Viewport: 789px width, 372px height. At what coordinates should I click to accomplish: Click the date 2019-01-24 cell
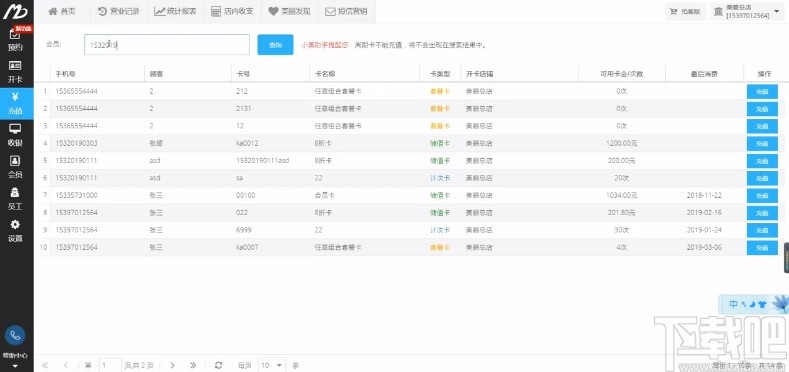tap(704, 230)
